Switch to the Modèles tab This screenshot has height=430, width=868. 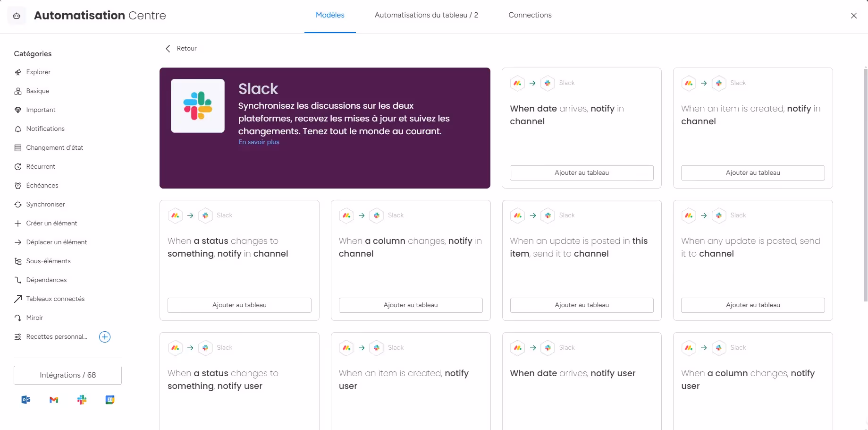pos(330,15)
